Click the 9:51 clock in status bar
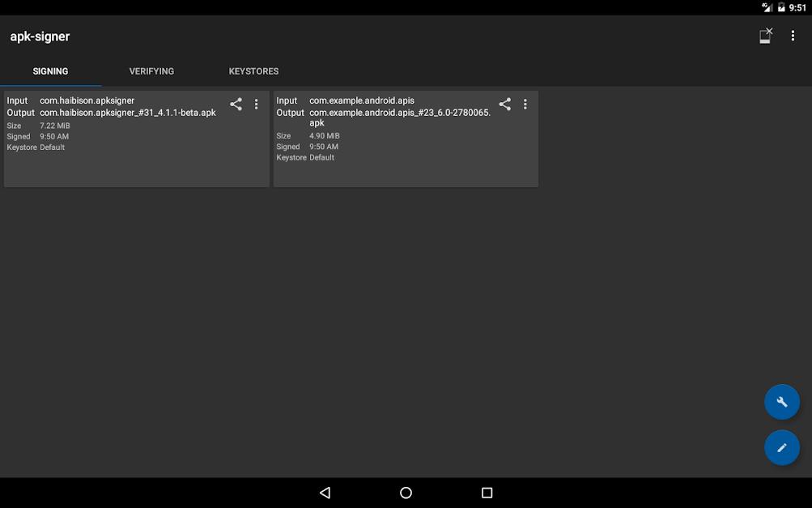The height and width of the screenshot is (508, 812). 798,7
